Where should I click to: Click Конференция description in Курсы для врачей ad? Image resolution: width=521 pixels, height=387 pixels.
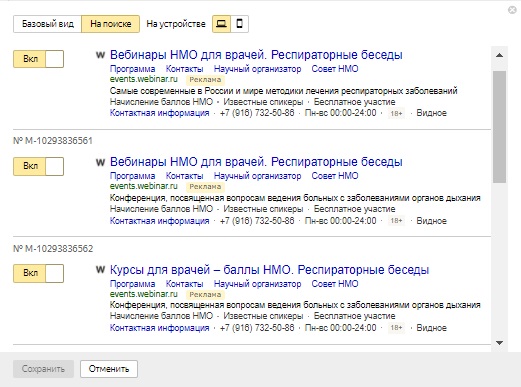coord(295,305)
